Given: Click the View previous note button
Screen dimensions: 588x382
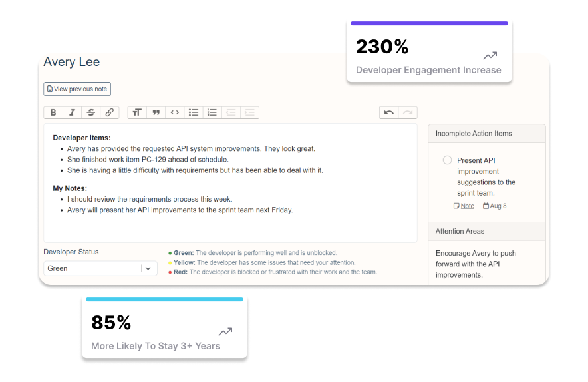Looking at the screenshot, I should [77, 89].
